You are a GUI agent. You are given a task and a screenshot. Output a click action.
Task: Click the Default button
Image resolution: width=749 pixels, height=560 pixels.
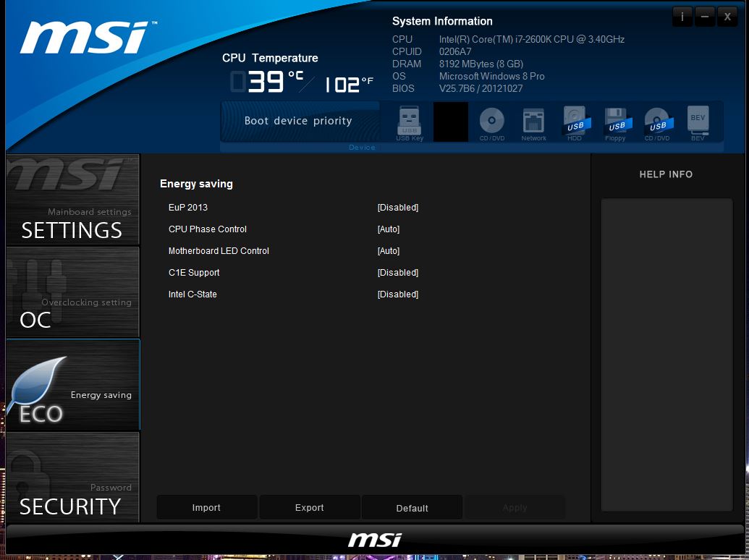pyautogui.click(x=412, y=508)
